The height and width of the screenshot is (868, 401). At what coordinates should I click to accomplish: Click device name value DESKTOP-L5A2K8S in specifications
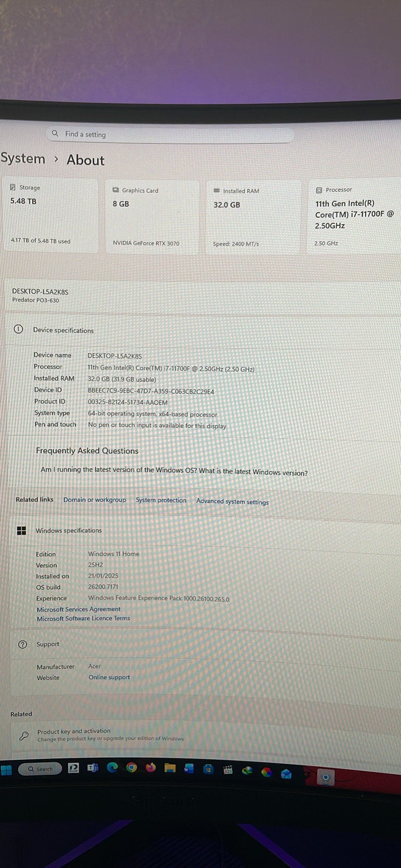pyautogui.click(x=115, y=356)
